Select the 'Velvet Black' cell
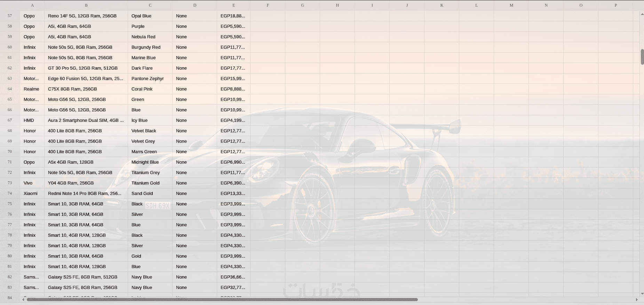Viewport: 644px width, 305px height. (150, 131)
